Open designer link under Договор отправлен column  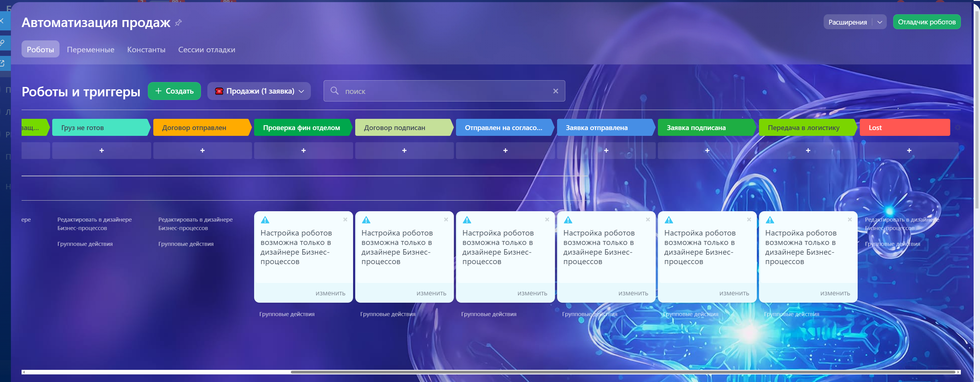(195, 224)
